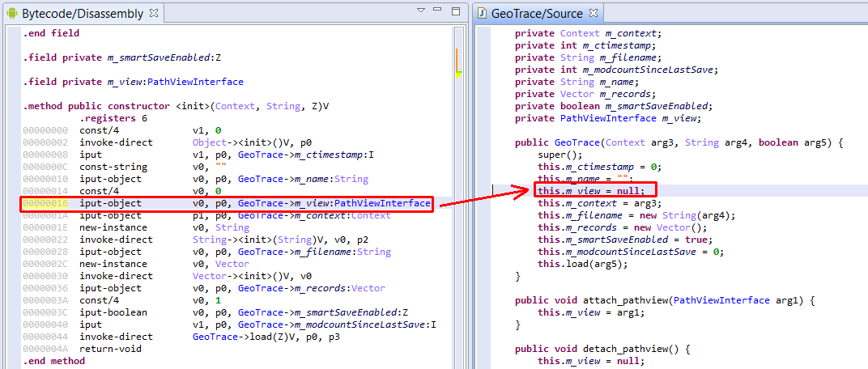The height and width of the screenshot is (369, 868).
Task: Select iput m_ctimestamp instruction at 00000008
Action: tap(198, 155)
